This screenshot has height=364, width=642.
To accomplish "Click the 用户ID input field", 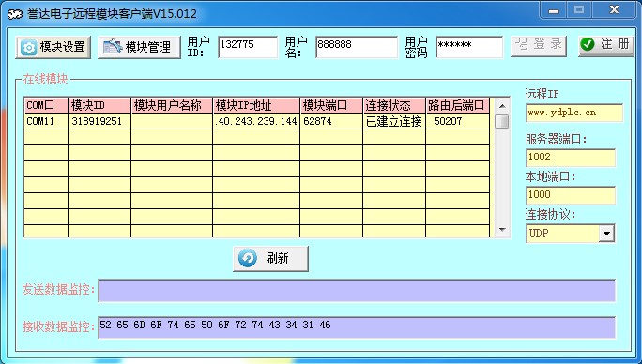I will (248, 47).
